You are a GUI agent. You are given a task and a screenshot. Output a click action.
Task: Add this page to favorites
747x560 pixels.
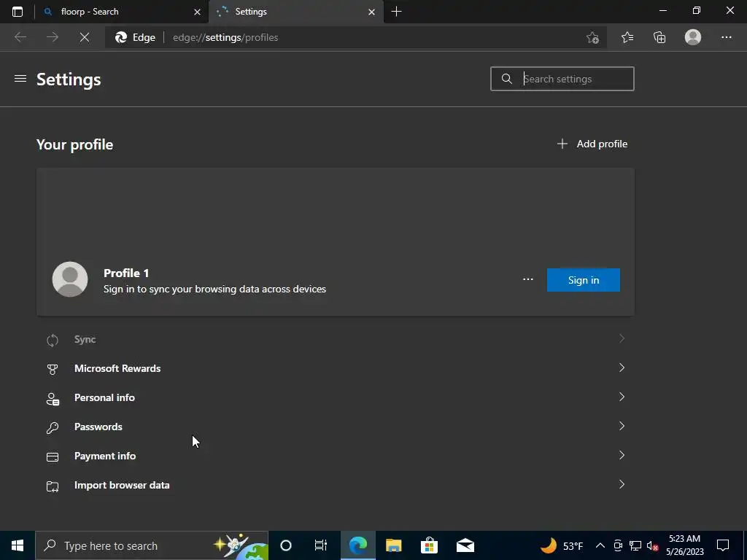pyautogui.click(x=592, y=38)
